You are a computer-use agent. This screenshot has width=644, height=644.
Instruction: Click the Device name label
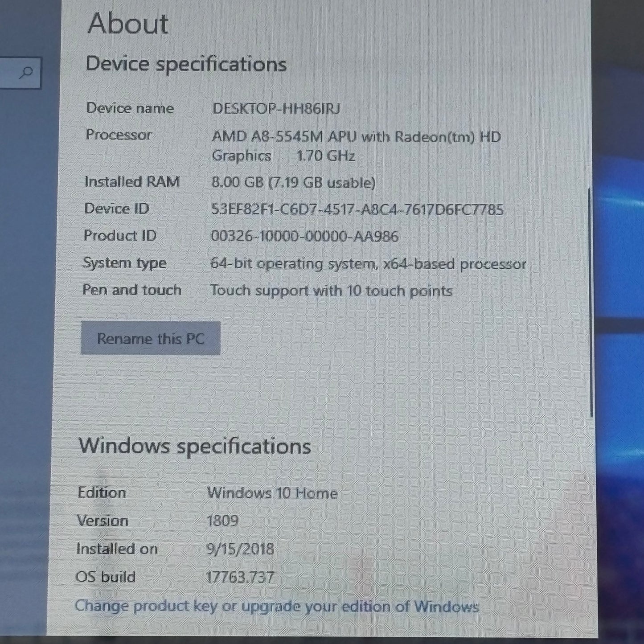coord(130,108)
